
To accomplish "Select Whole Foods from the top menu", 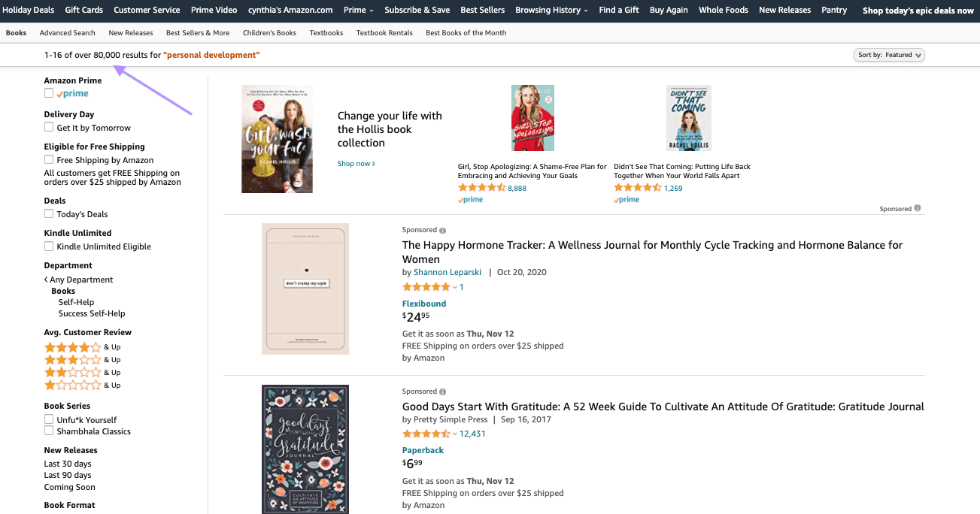I will [x=723, y=10].
